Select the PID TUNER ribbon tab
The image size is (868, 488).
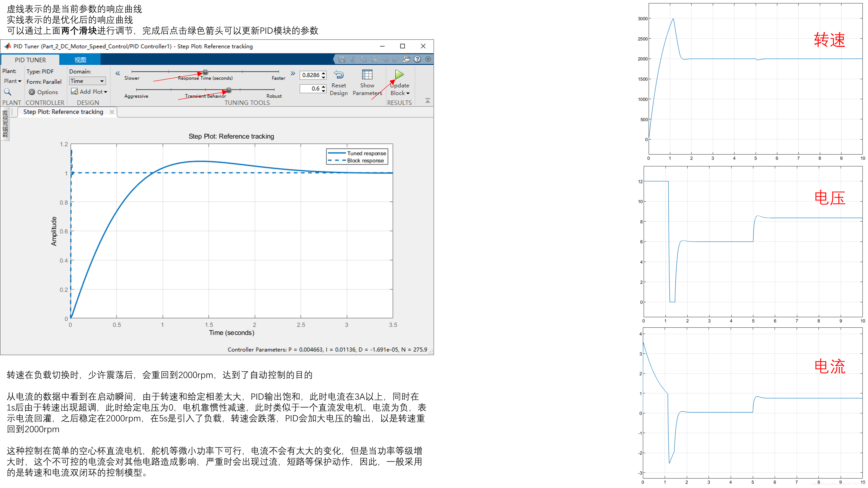point(30,60)
